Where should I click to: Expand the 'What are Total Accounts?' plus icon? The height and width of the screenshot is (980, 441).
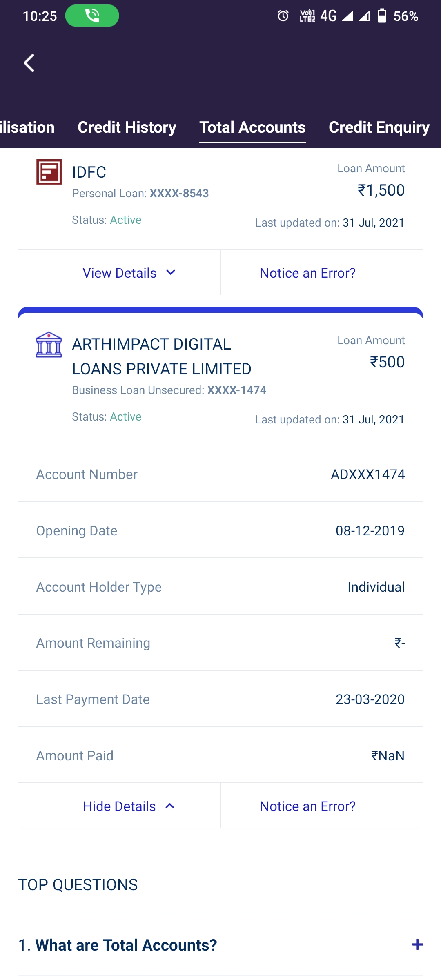[417, 944]
